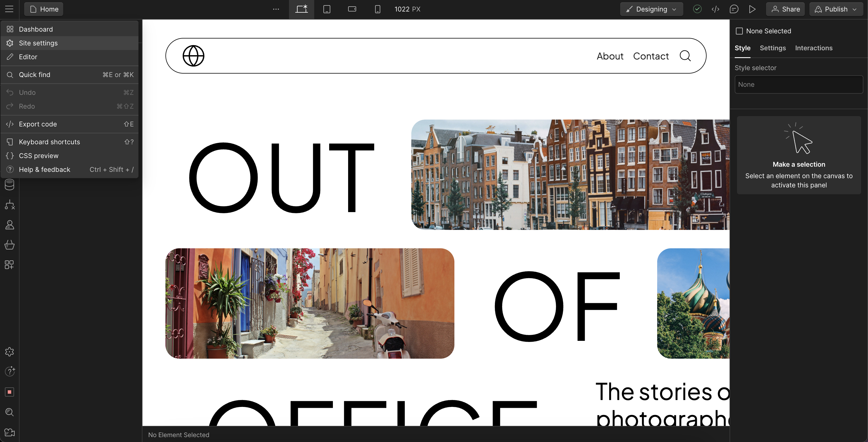Click the 'Make a selection' heading in the panel

[798, 164]
